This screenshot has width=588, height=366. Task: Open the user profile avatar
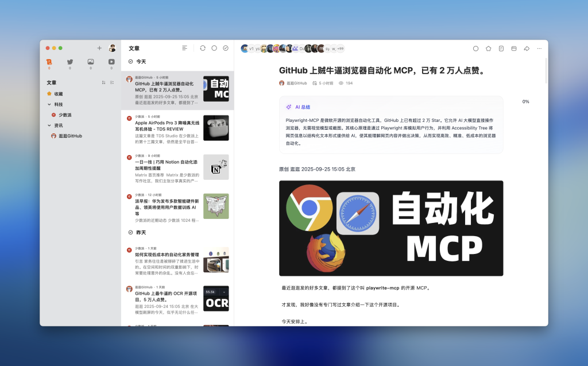112,48
